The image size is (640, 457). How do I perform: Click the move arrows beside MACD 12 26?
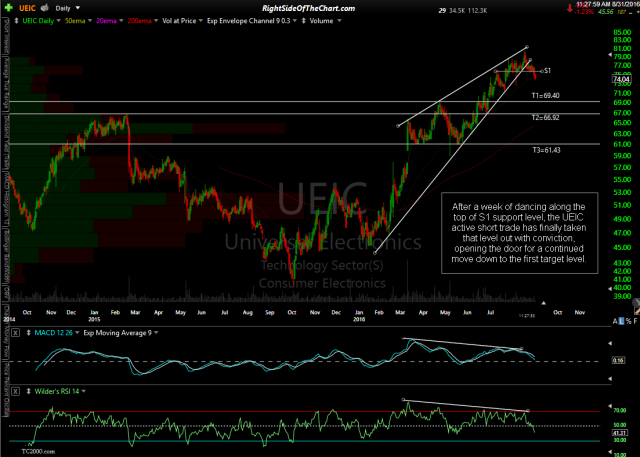(x=28, y=333)
